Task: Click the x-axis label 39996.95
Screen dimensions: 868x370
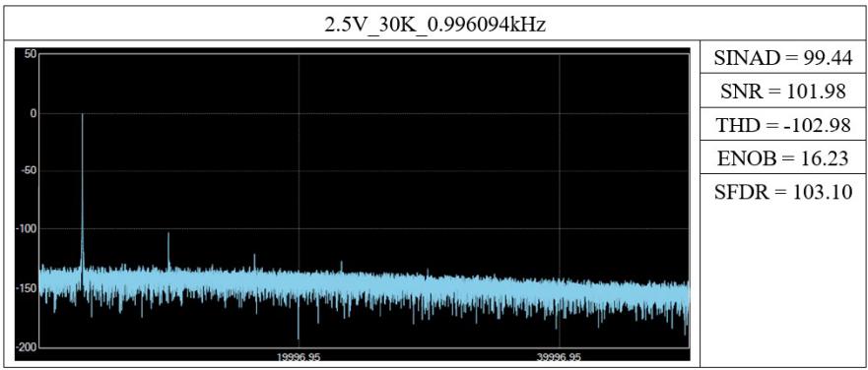Action: (559, 357)
